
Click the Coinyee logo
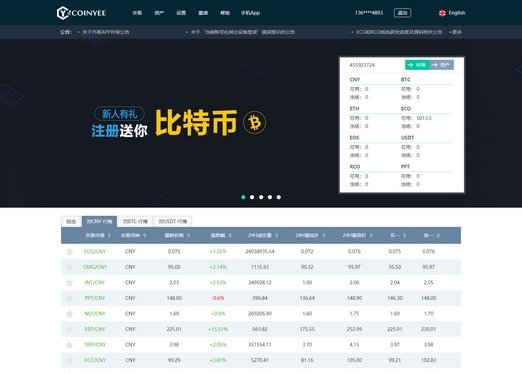81,13
